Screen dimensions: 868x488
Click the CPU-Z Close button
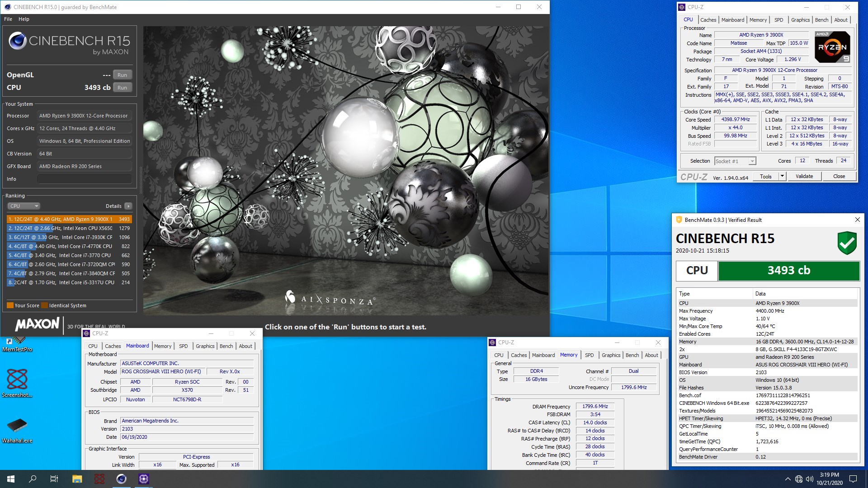pyautogui.click(x=839, y=177)
